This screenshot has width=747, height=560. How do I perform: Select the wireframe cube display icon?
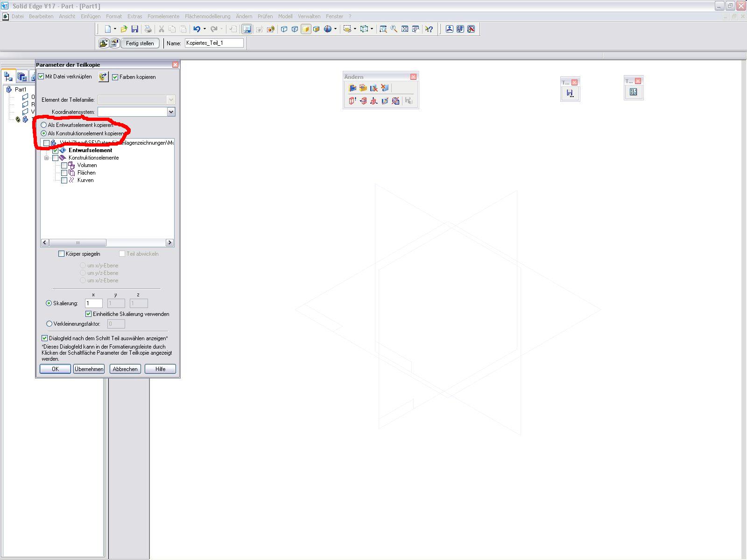[284, 29]
